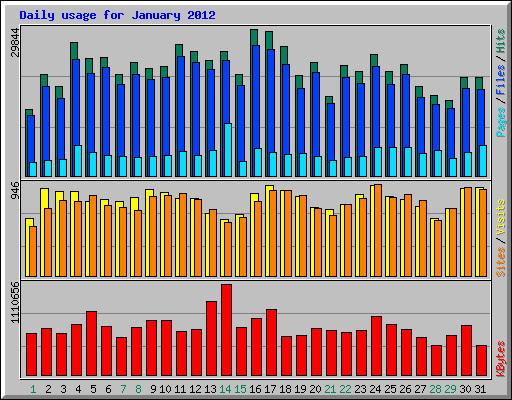The height and width of the screenshot is (400, 512).
Task: Click day label 12
Action: tap(195, 389)
